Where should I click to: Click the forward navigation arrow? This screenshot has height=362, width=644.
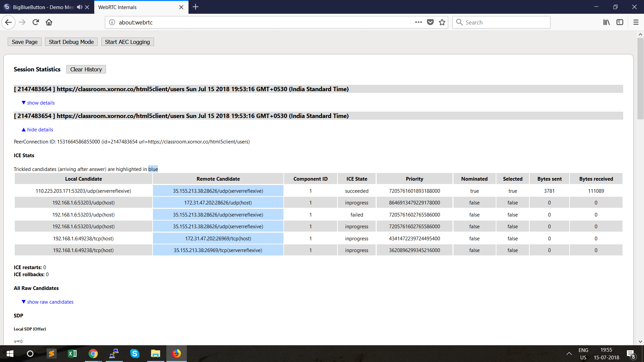[x=22, y=22]
